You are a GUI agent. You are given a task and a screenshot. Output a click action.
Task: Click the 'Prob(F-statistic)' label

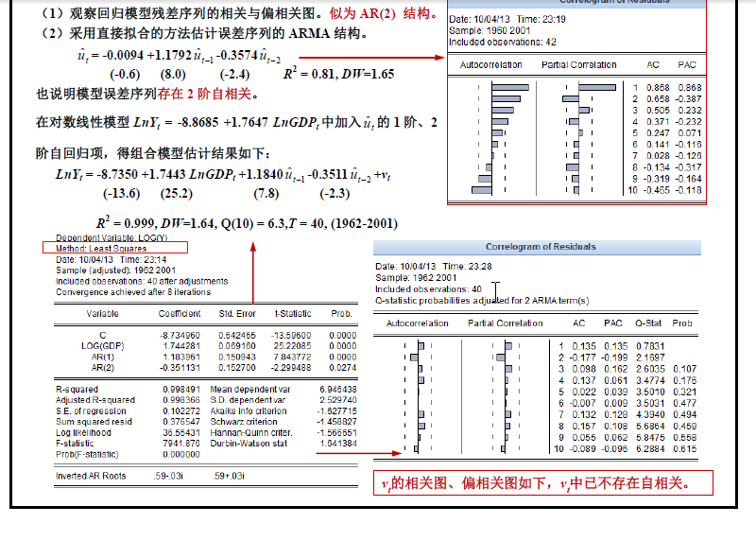[87, 455]
